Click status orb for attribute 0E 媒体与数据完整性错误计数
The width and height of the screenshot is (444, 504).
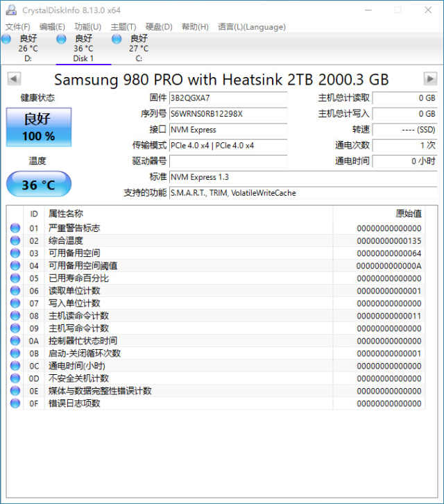(x=15, y=391)
